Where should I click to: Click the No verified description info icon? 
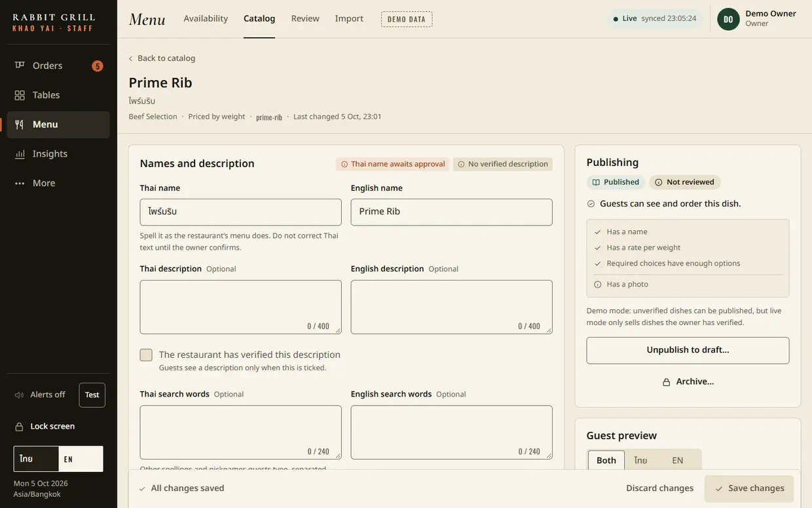click(x=461, y=165)
